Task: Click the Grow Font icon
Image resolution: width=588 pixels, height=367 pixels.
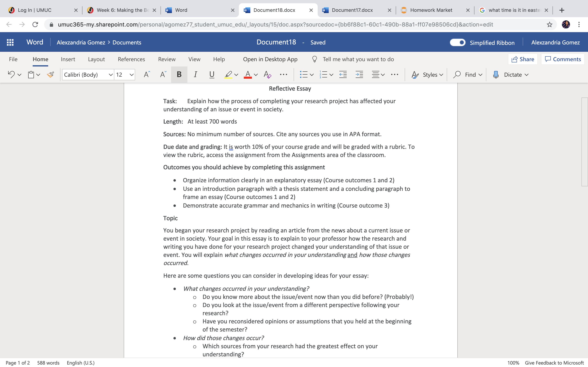Action: (147, 74)
